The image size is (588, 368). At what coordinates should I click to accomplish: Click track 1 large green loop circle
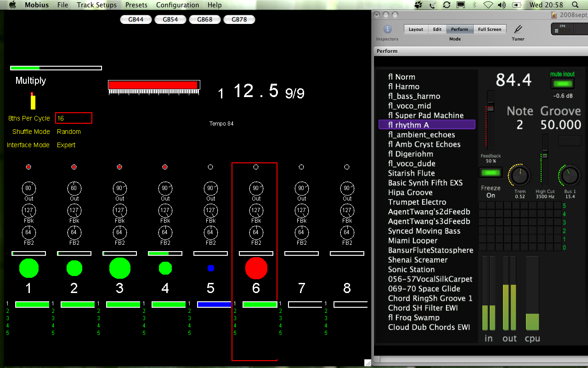pyautogui.click(x=29, y=268)
